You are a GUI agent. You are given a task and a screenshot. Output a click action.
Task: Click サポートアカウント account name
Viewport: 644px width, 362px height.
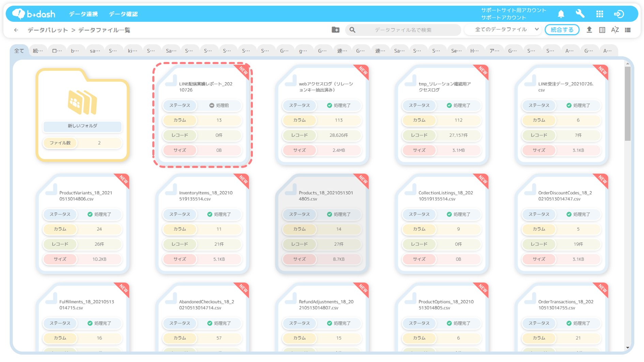[x=504, y=17]
